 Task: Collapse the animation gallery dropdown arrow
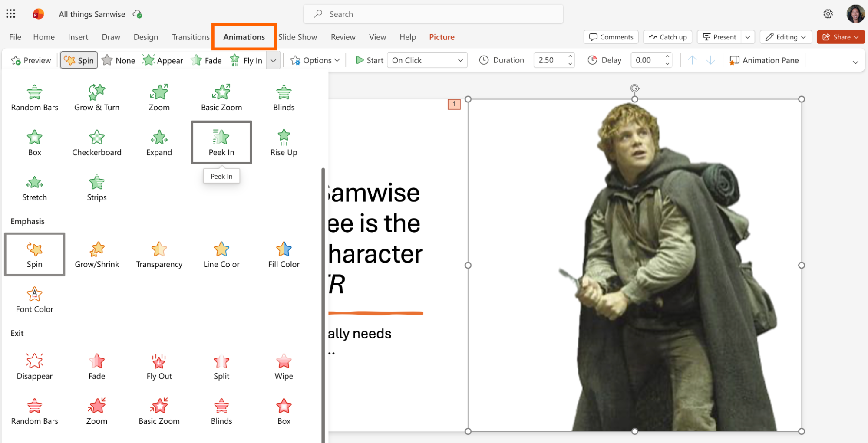(273, 60)
